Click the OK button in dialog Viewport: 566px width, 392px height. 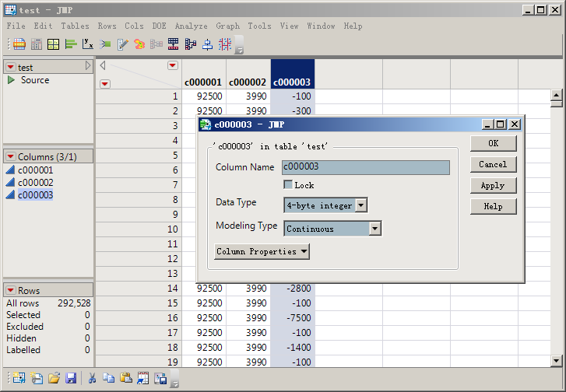tap(493, 143)
